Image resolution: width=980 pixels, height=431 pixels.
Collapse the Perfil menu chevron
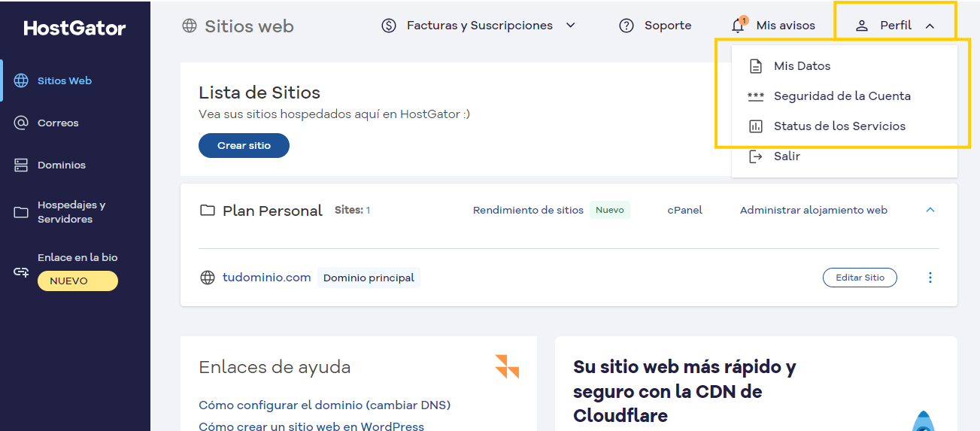pyautogui.click(x=930, y=26)
